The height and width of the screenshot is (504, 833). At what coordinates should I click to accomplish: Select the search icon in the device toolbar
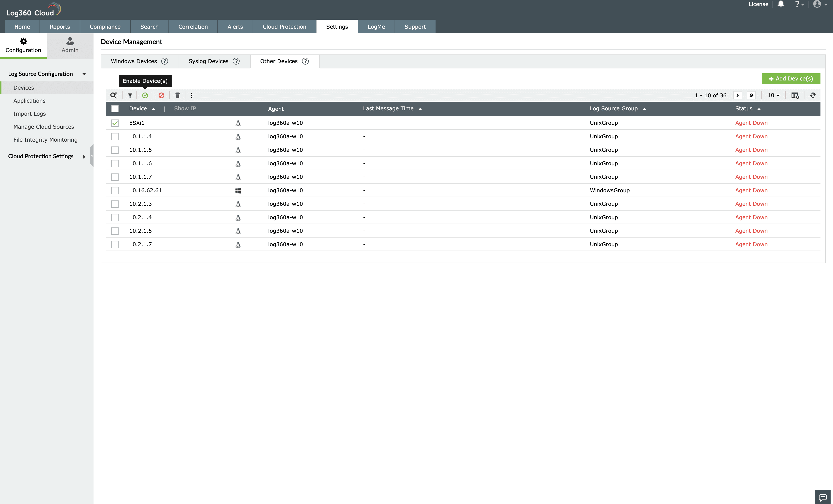(114, 95)
